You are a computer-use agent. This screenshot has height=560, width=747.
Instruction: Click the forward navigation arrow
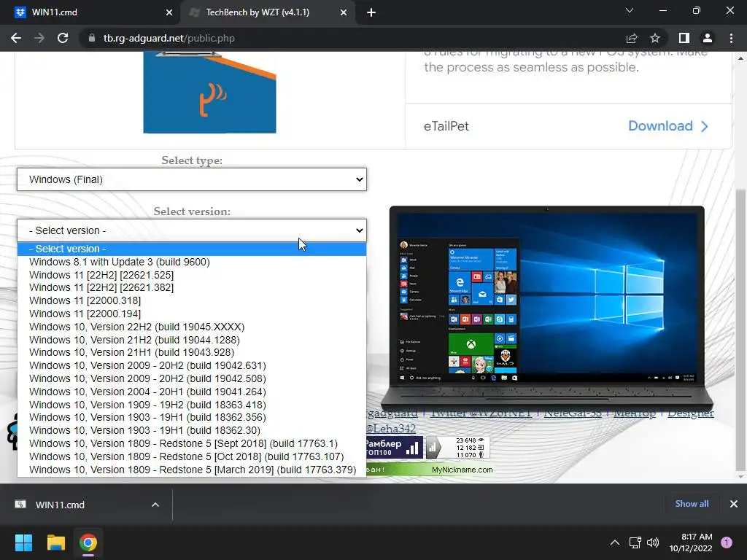point(39,38)
